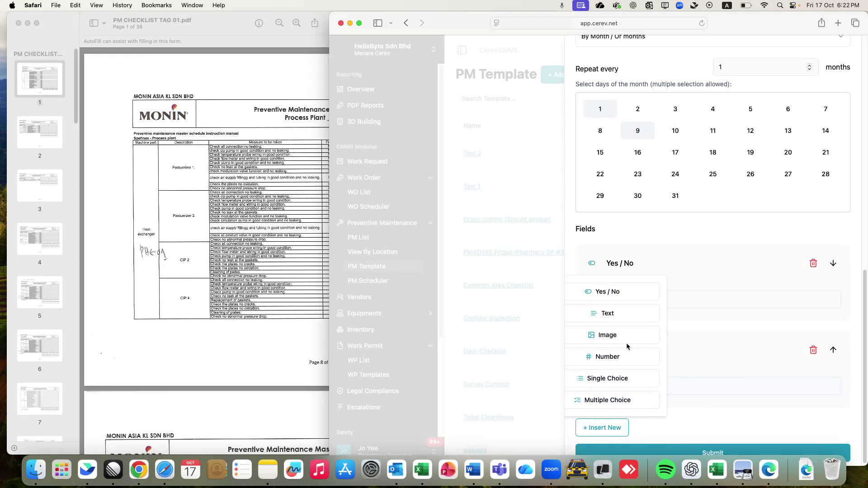Move the second field up with arrow icon
Viewport: 868px width, 488px height.
coord(833,350)
